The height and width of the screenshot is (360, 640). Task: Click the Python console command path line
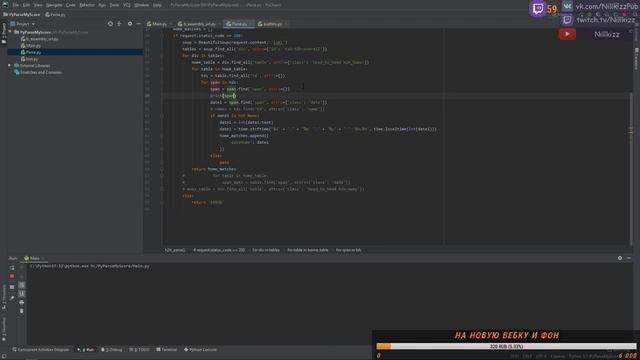[x=89, y=266]
